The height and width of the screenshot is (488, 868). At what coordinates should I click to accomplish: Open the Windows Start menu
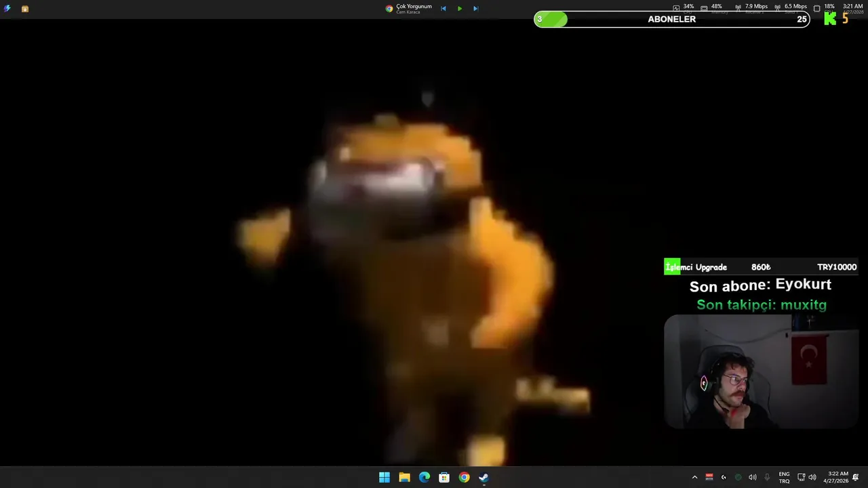(384, 477)
